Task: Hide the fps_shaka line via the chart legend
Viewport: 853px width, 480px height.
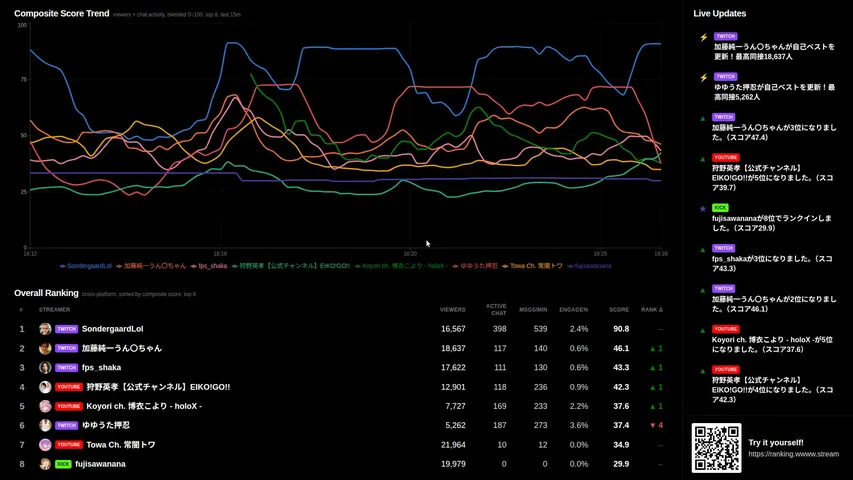Action: (x=208, y=266)
